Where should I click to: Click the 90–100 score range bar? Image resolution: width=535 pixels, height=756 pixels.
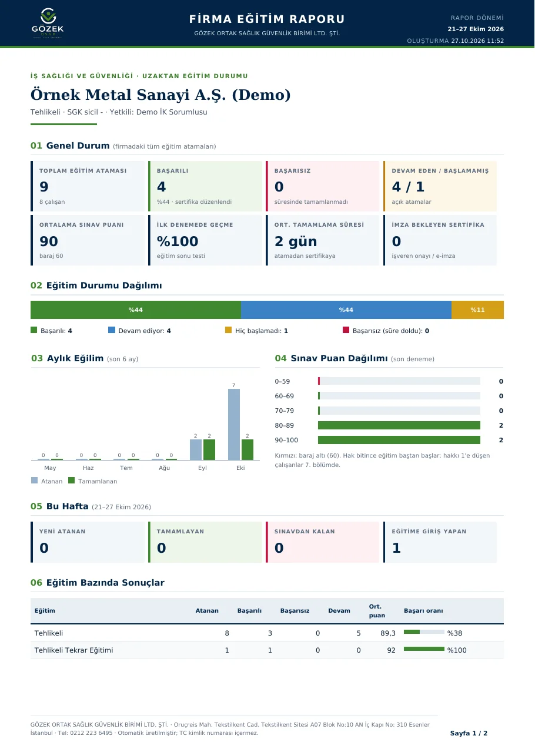tap(399, 440)
